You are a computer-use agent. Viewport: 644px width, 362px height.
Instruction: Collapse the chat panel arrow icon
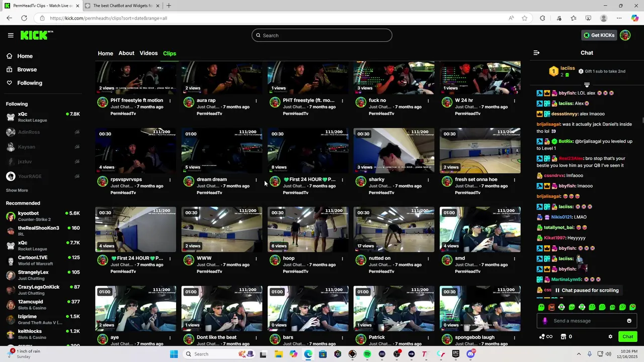pyautogui.click(x=536, y=53)
